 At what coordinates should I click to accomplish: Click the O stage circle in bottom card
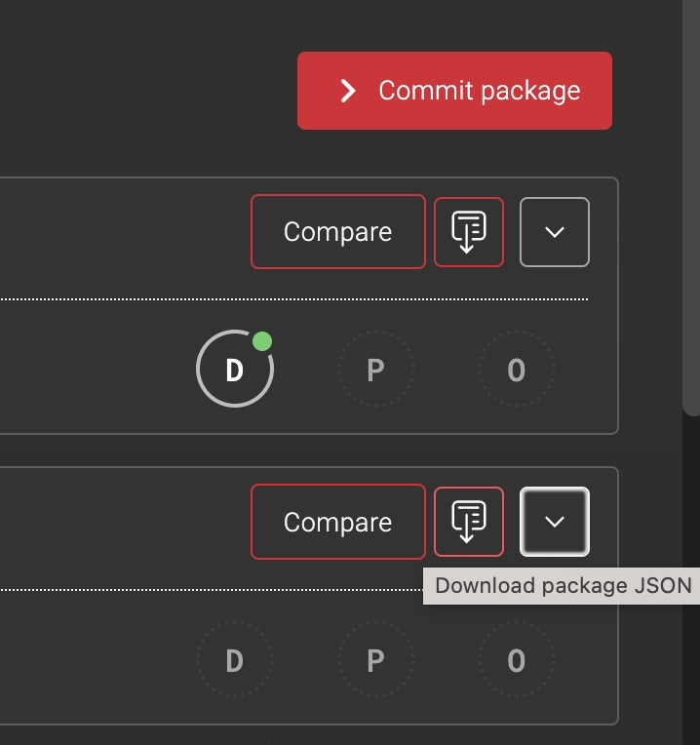point(516,661)
